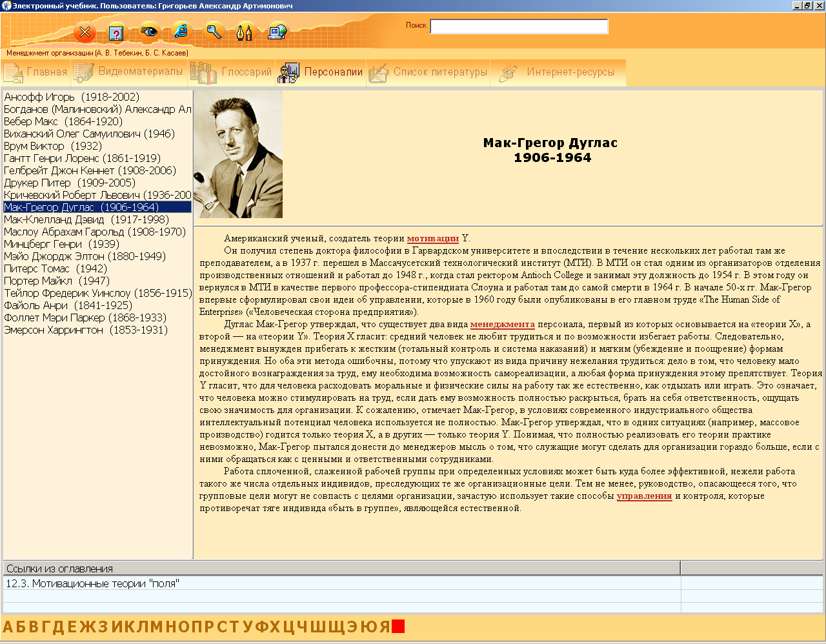Open contents link 12.3. Мотивационные теории "поля"
This screenshot has width=826, height=644.
pyautogui.click(x=341, y=583)
